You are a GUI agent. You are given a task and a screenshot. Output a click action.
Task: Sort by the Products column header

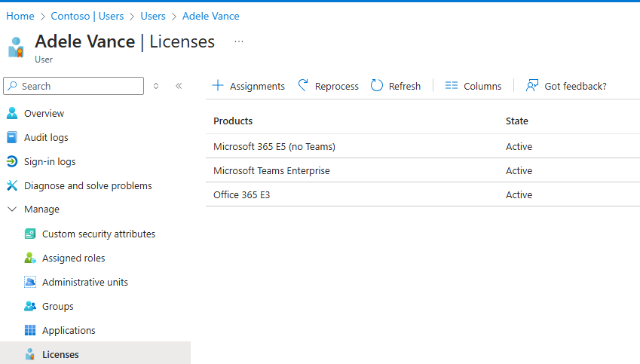click(x=233, y=121)
